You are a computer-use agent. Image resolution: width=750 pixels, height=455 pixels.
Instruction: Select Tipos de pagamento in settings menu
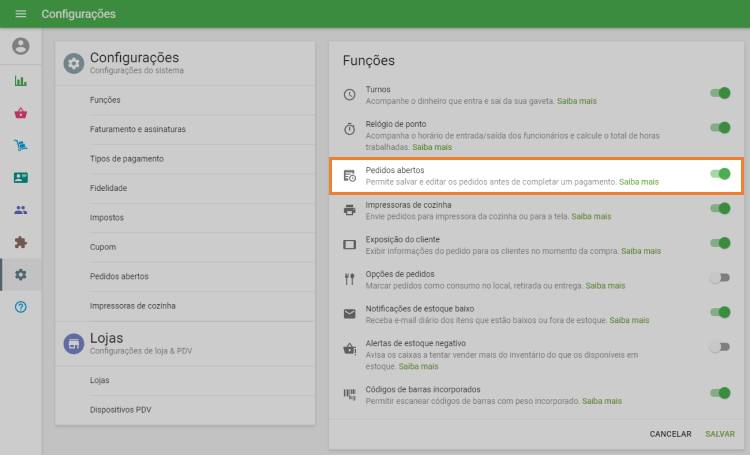126,158
